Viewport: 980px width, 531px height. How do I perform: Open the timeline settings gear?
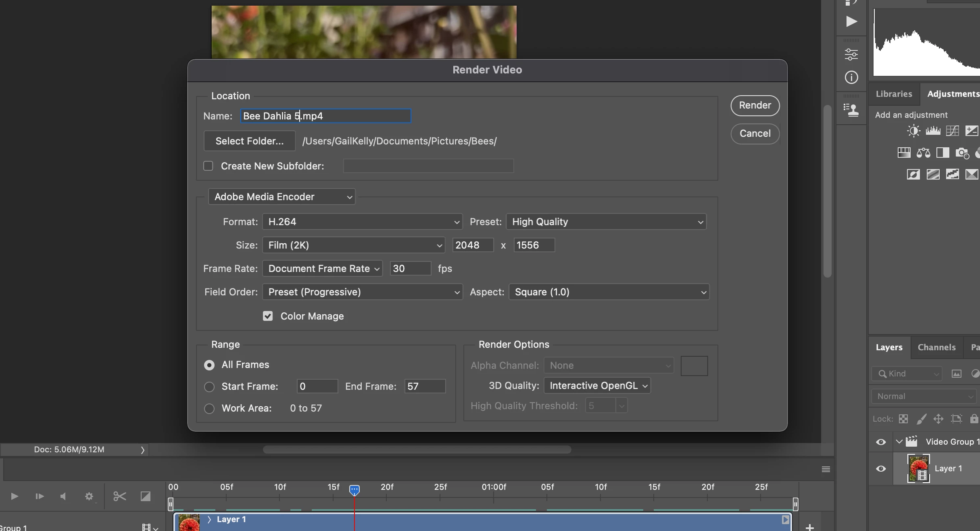tap(89, 496)
